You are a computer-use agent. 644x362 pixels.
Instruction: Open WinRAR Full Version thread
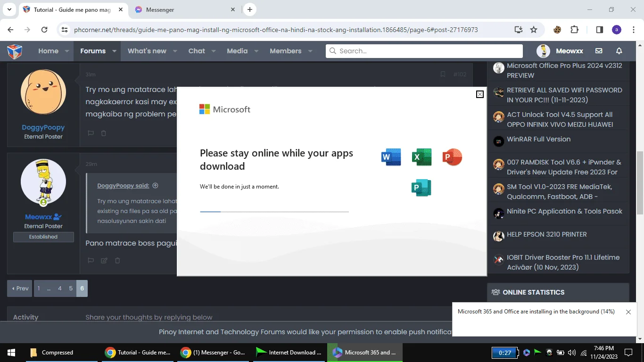click(538, 139)
